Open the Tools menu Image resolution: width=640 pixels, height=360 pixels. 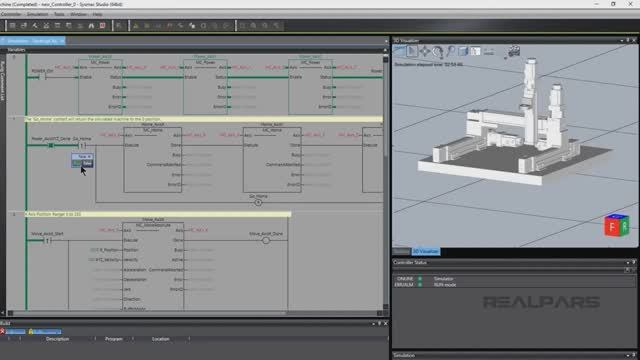pos(59,14)
